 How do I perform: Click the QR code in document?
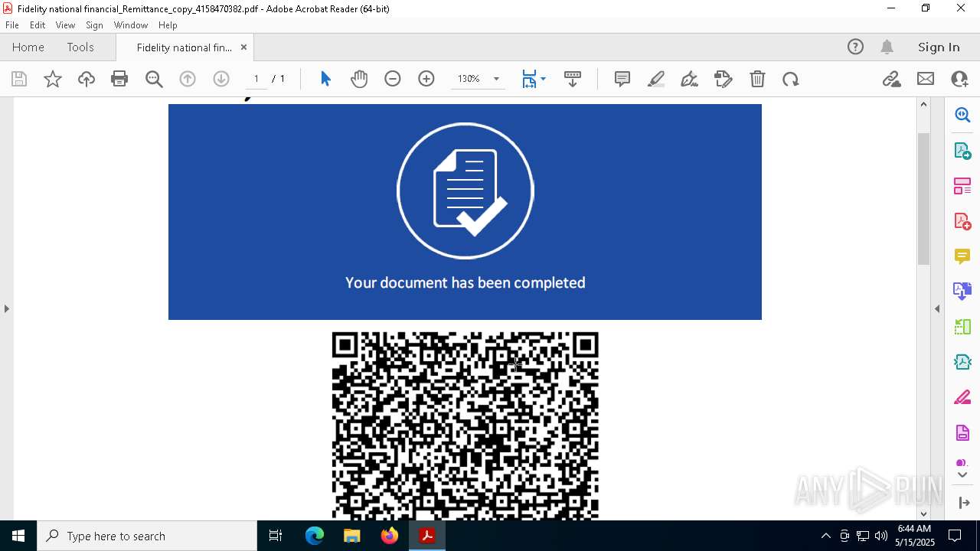coord(465,425)
